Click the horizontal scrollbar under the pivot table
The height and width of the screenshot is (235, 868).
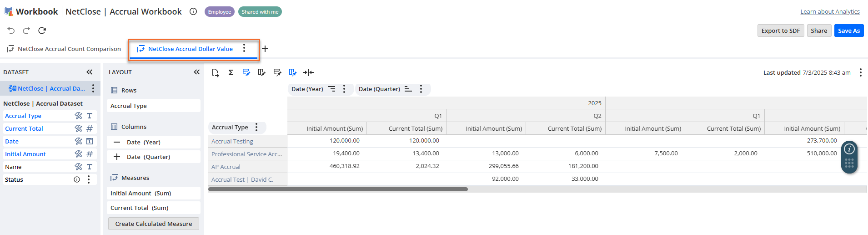(338, 189)
